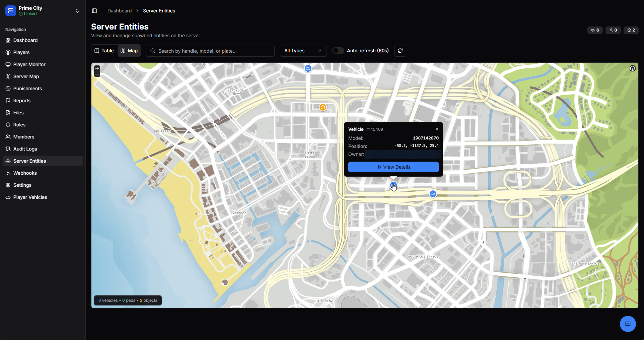644x340 pixels.
Task: Click the Members people icon
Action: coord(8,137)
